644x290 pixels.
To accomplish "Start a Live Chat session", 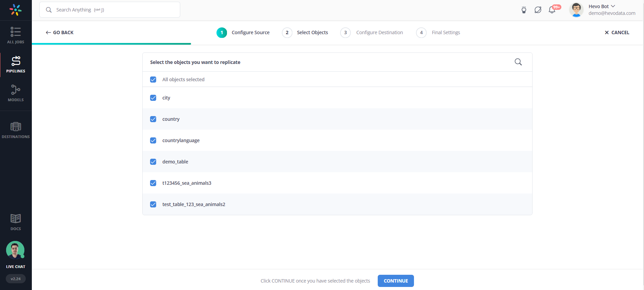I will coord(16,255).
